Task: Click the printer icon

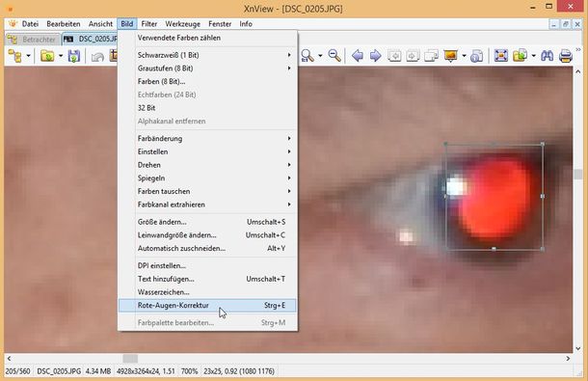Action: click(x=565, y=56)
